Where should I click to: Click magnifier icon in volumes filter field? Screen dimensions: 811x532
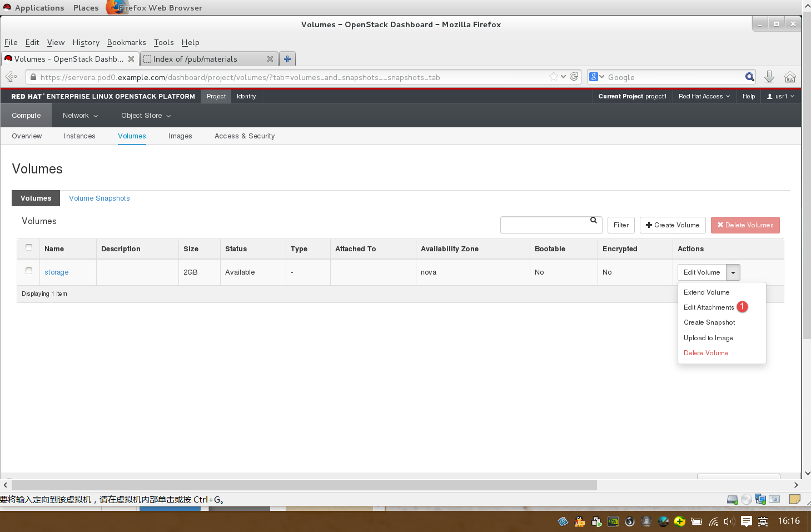594,220
